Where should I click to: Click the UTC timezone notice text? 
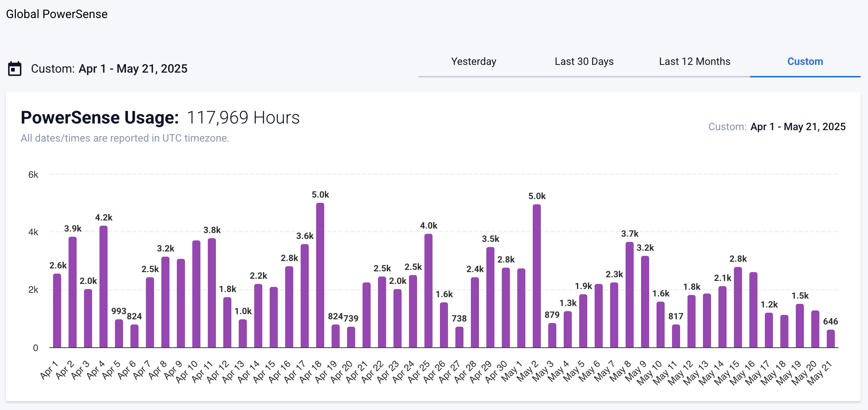pyautogui.click(x=125, y=138)
